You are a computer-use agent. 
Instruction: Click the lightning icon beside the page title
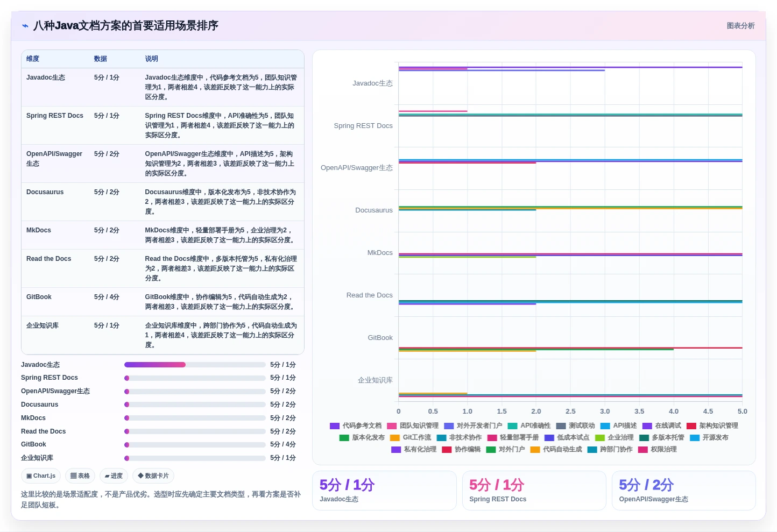(25, 26)
